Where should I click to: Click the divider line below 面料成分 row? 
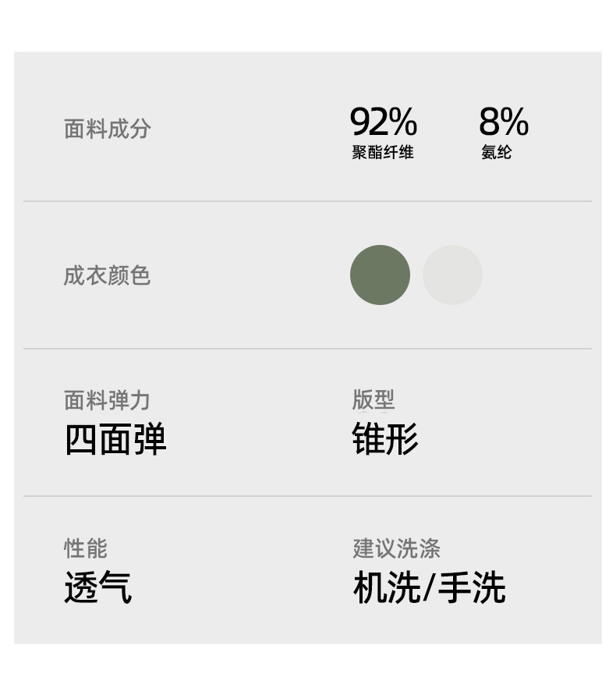pyautogui.click(x=307, y=201)
